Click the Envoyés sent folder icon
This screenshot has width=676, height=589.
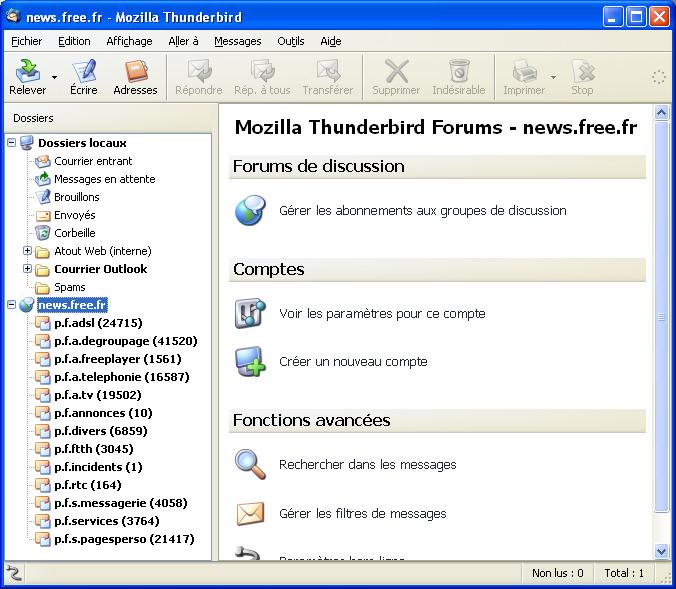pyautogui.click(x=43, y=215)
